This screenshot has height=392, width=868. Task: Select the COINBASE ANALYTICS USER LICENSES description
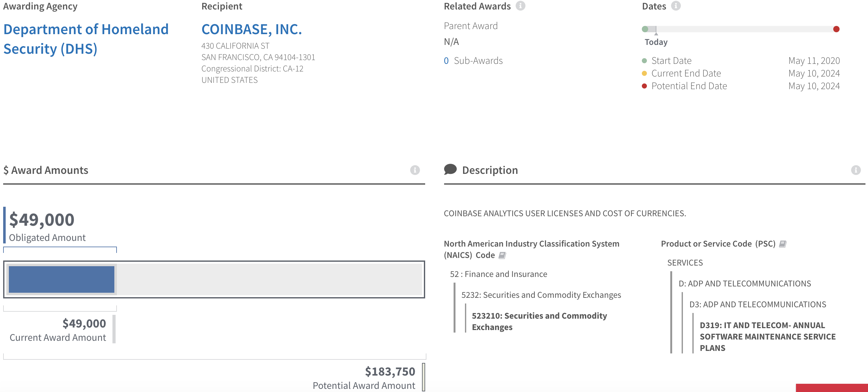click(565, 213)
